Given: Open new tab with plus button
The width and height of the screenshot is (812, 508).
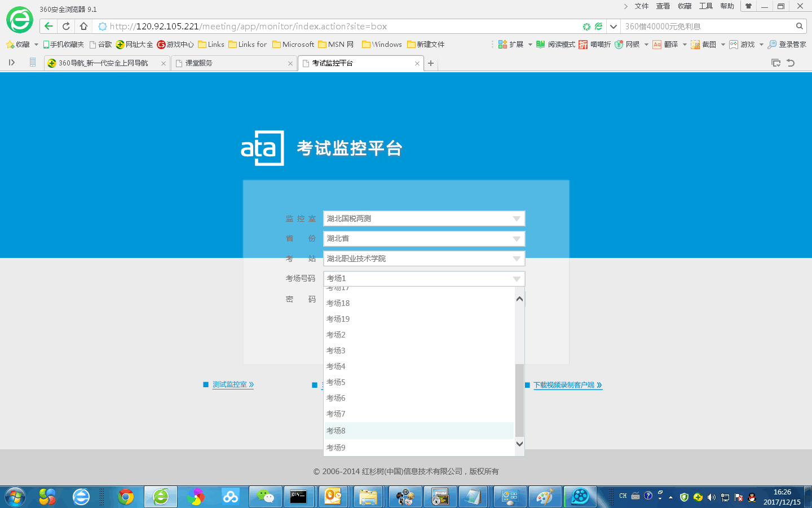Looking at the screenshot, I should tap(431, 63).
